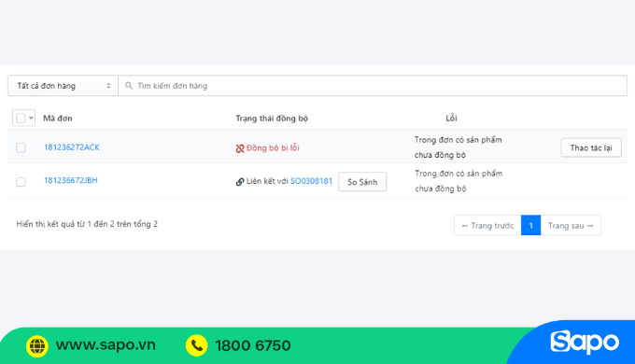Expand the bulk selection arrow beside header checkbox
This screenshot has height=364, width=635.
(31, 119)
